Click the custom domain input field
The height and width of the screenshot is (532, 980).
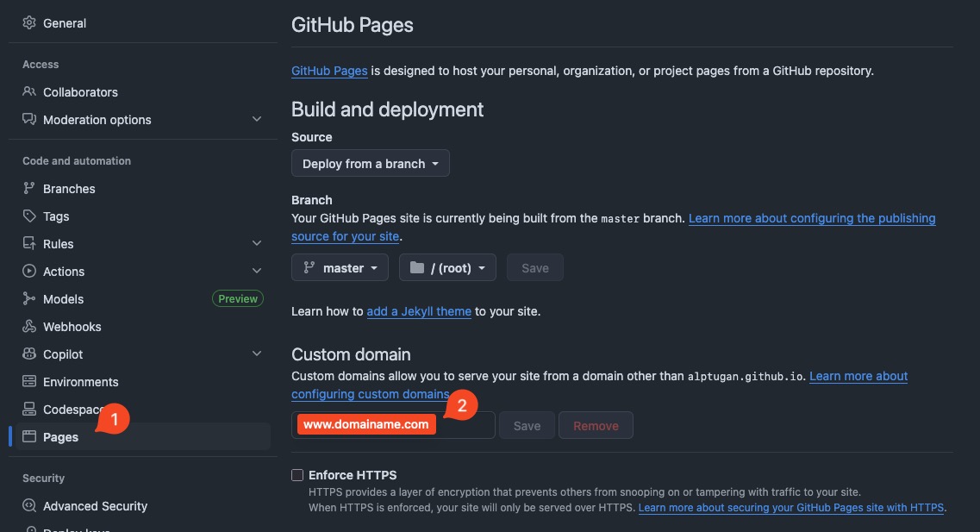(393, 425)
